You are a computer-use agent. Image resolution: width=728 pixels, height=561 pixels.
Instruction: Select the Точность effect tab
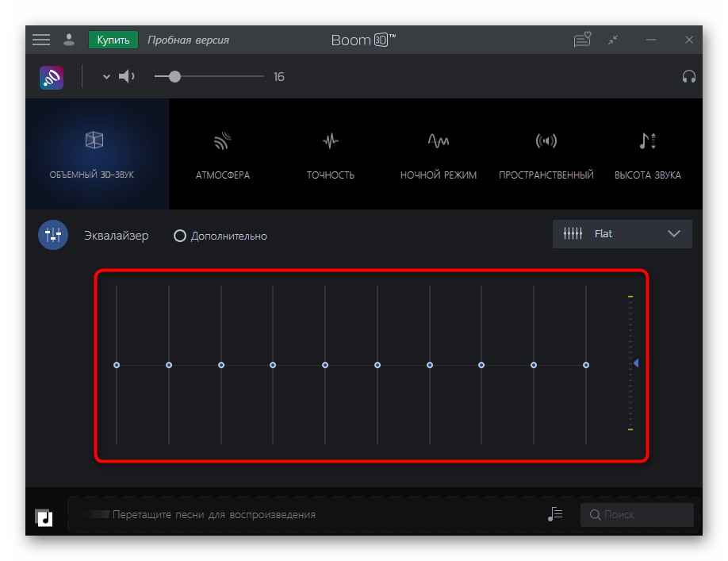point(330,154)
